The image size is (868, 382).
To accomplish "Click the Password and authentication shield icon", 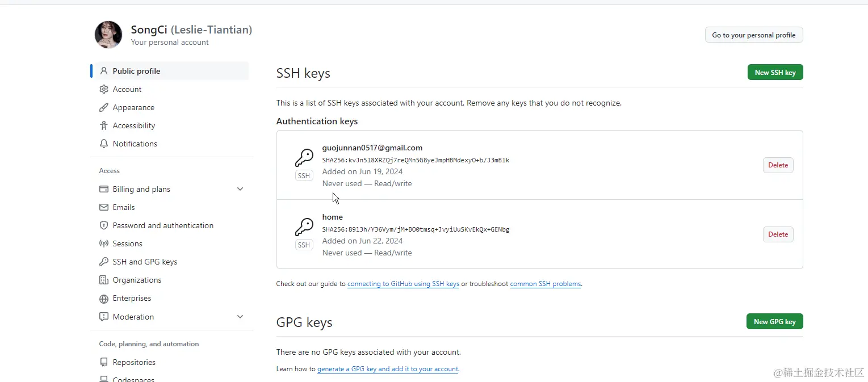I will click(x=103, y=225).
